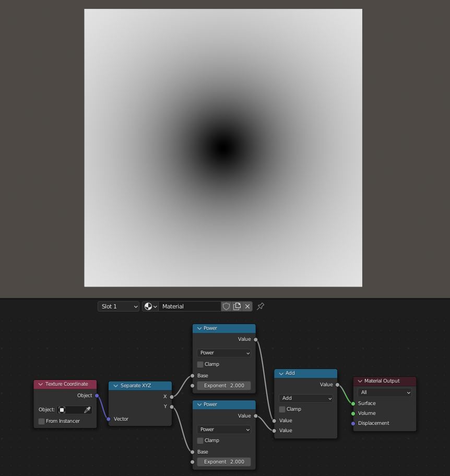Collapse the Texture Coordinate node
This screenshot has height=476, width=450.
(x=40, y=384)
